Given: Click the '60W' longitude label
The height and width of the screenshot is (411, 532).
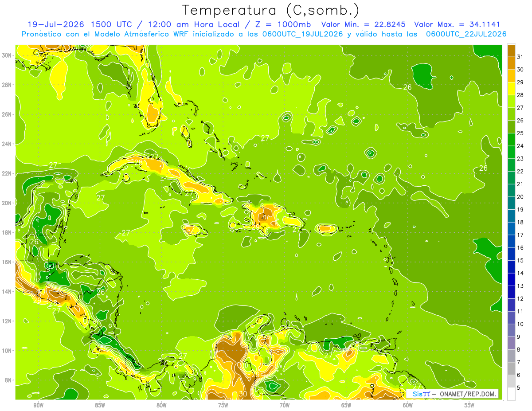Looking at the screenshot, I should pos(408,405).
